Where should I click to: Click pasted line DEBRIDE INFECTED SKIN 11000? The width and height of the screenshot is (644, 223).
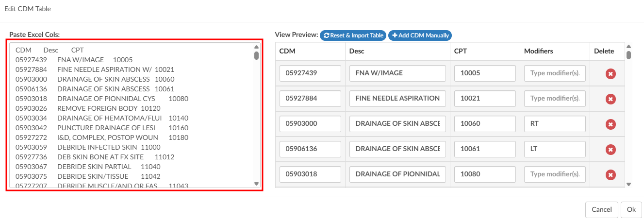point(88,147)
